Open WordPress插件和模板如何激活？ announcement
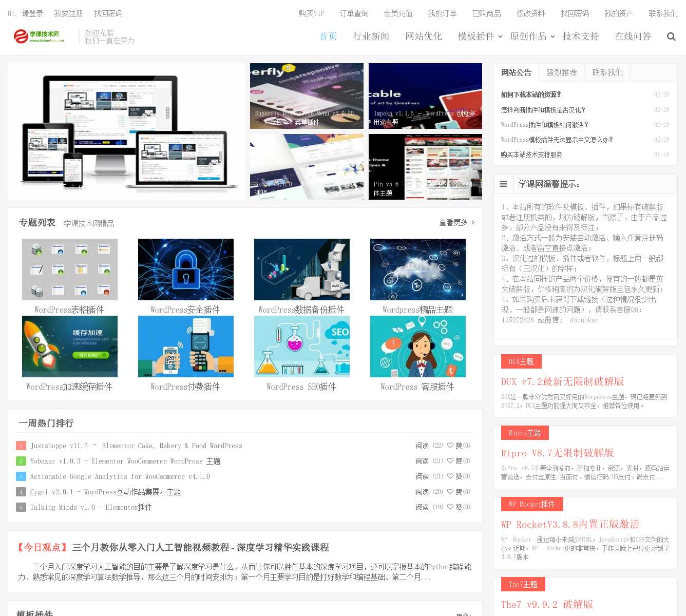This screenshot has height=616, width=686. point(544,125)
